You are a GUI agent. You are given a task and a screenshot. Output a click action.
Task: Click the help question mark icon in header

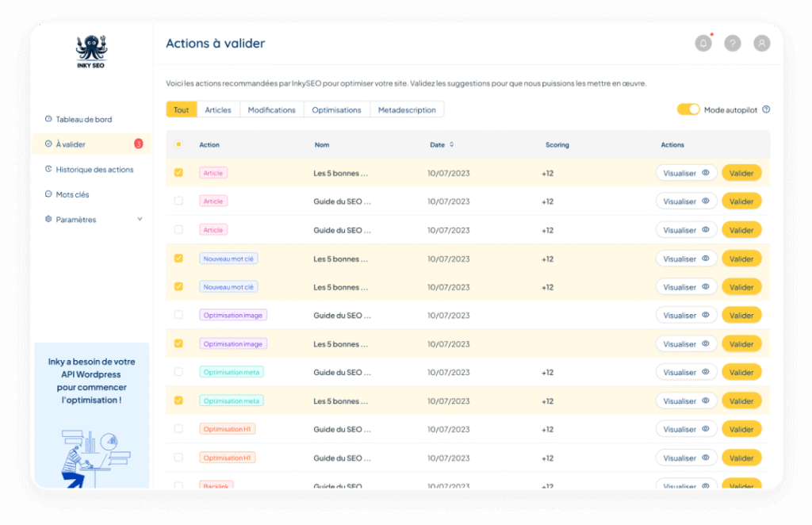(x=733, y=44)
